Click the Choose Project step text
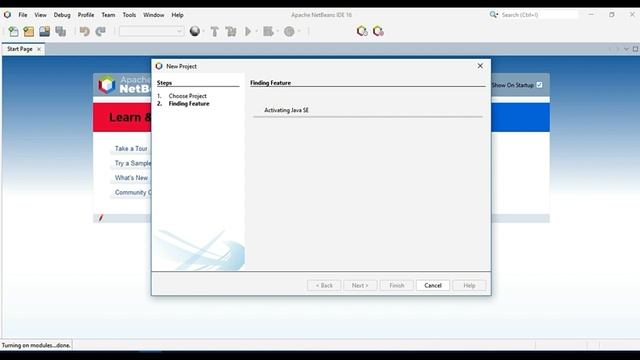Viewport: 640px width, 360px height. (x=188, y=96)
